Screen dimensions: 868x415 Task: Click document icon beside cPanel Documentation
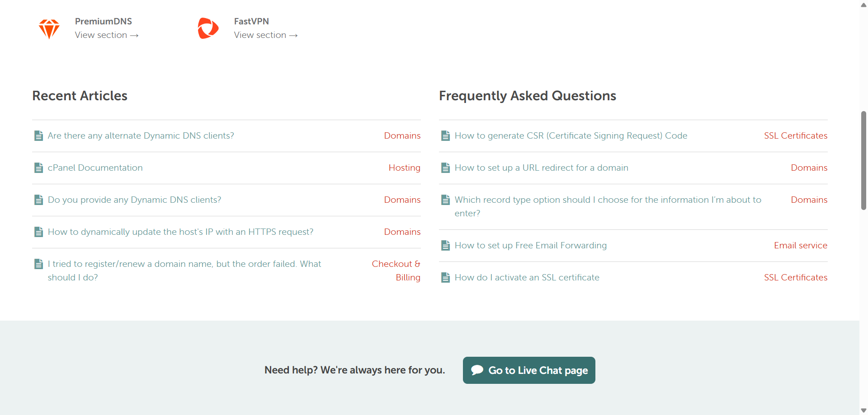[39, 168]
